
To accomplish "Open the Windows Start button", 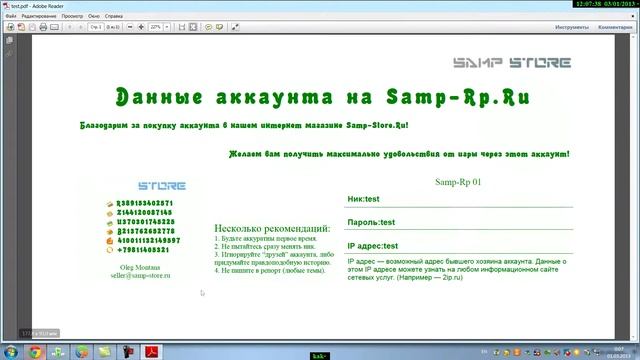I will coord(11,351).
